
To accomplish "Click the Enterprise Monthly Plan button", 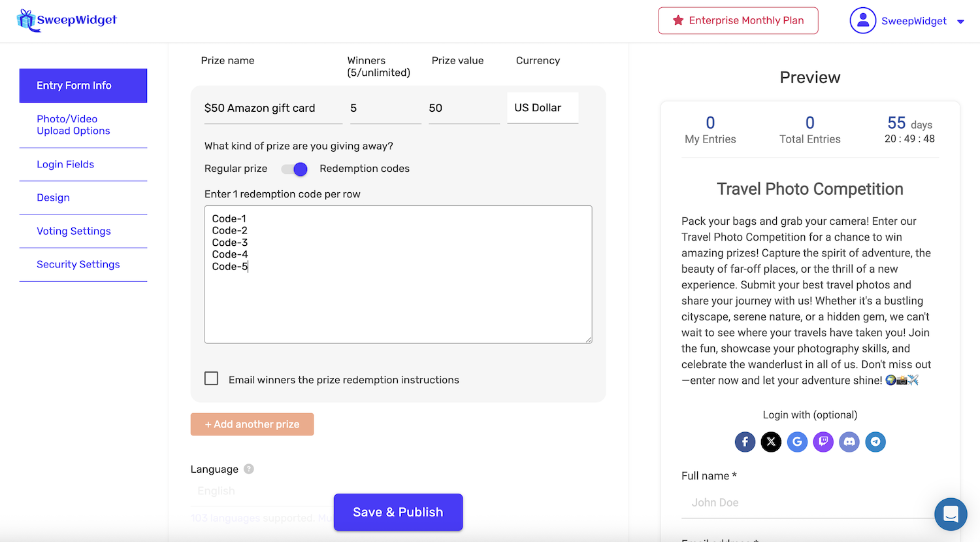I will click(738, 21).
